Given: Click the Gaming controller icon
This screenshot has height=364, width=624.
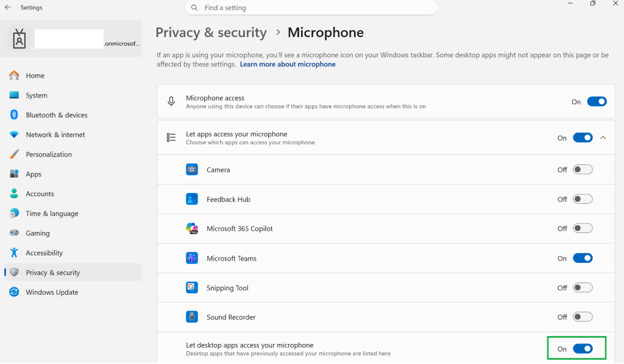Looking at the screenshot, I should pyautogui.click(x=15, y=233).
